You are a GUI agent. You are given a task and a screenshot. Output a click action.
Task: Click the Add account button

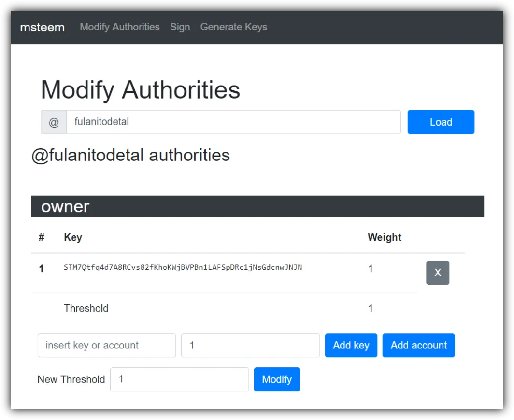pos(419,345)
